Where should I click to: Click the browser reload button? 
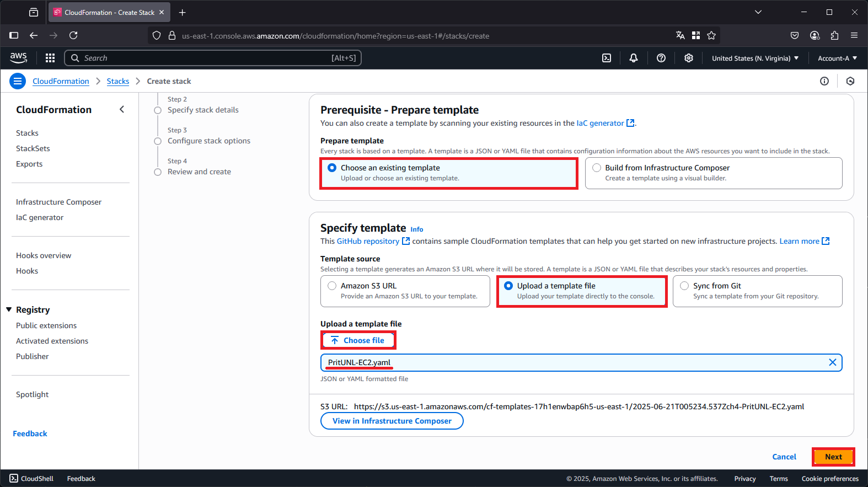[x=73, y=35]
